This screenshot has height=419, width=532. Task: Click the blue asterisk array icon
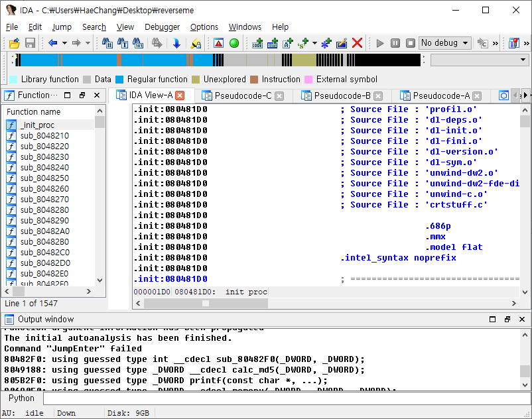click(x=326, y=43)
